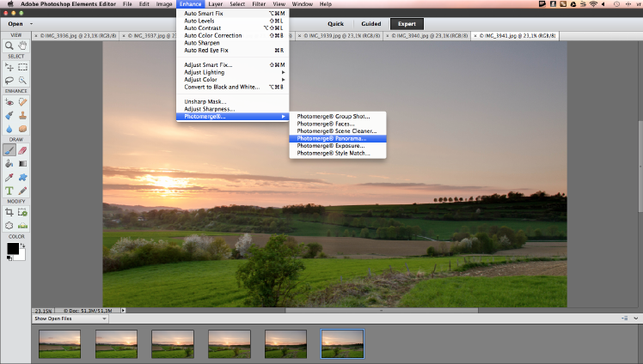Click the black foreground color swatch
Screen dimensions: 643x364
[x=12, y=248]
